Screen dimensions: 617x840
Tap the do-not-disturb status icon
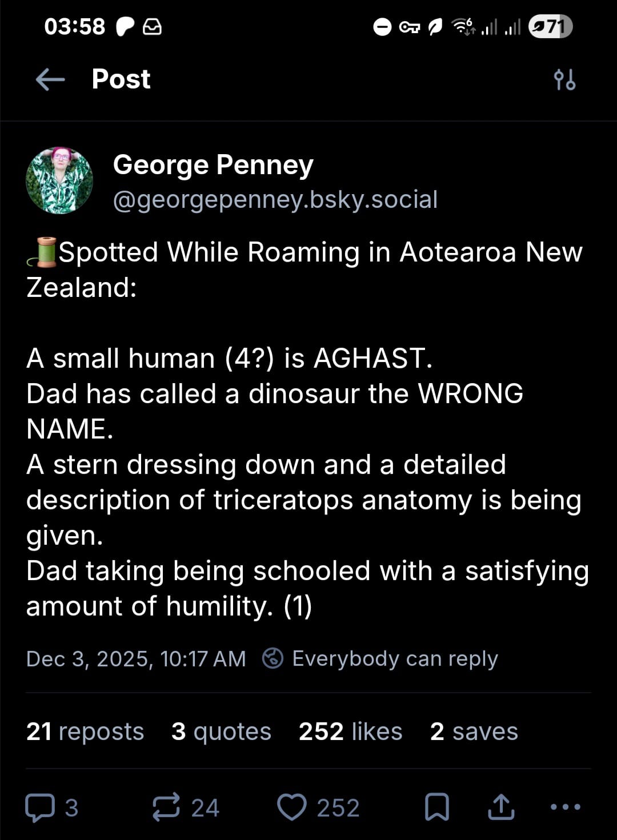coord(382,27)
